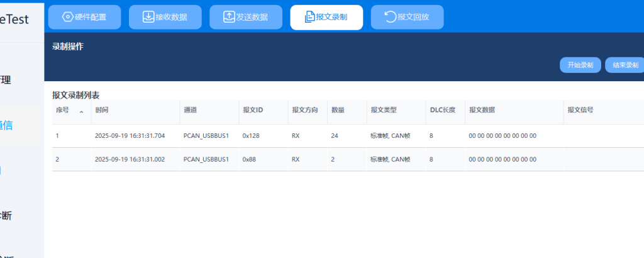The height and width of the screenshot is (258, 644).
Task: Open the 报文回放 tab
Action: 407,17
